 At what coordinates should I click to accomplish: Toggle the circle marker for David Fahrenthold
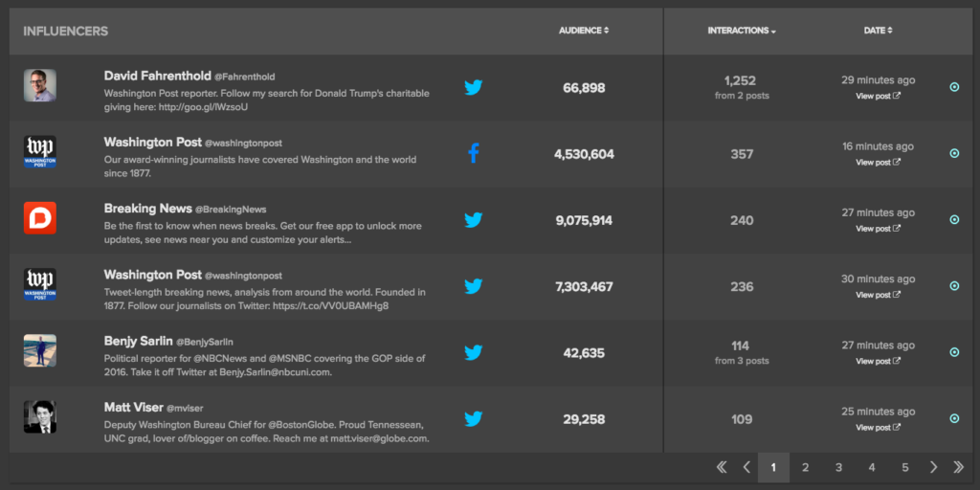pos(954,87)
